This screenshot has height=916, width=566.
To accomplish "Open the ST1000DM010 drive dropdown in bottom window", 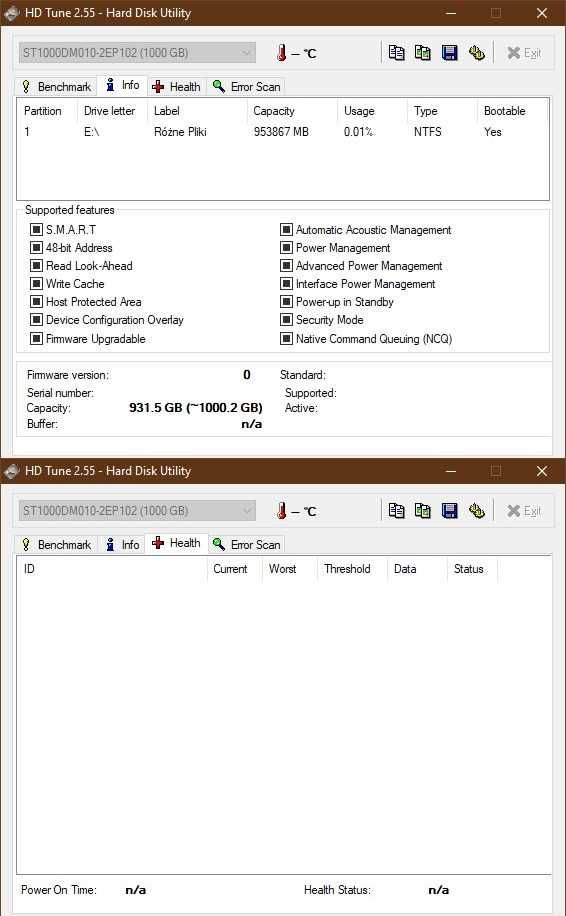I will pyautogui.click(x=137, y=511).
